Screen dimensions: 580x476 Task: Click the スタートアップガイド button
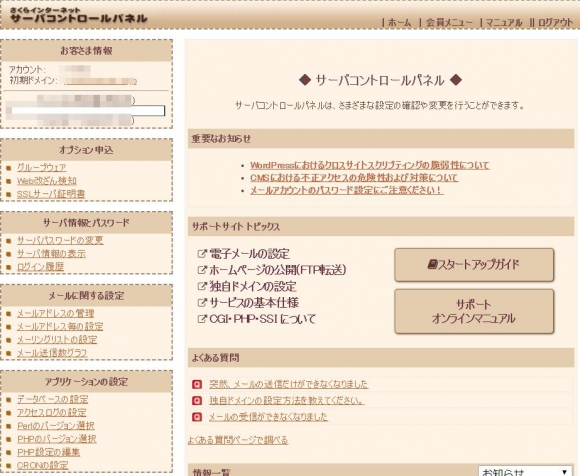point(474,264)
